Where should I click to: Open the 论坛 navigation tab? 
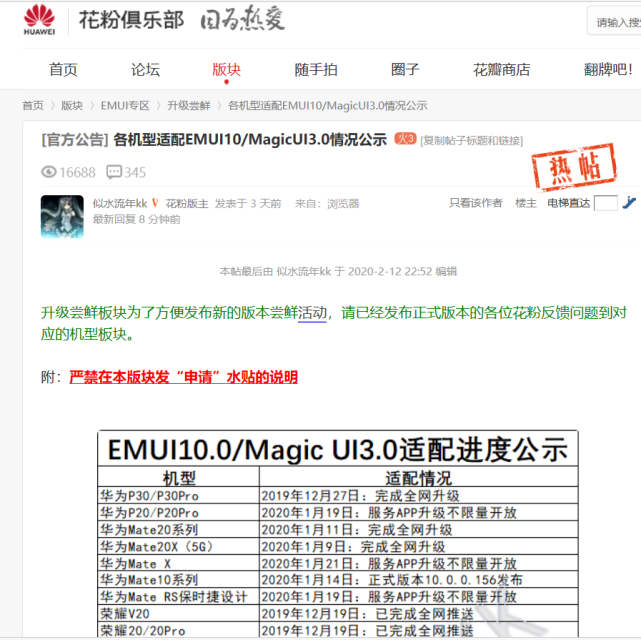pos(145,70)
